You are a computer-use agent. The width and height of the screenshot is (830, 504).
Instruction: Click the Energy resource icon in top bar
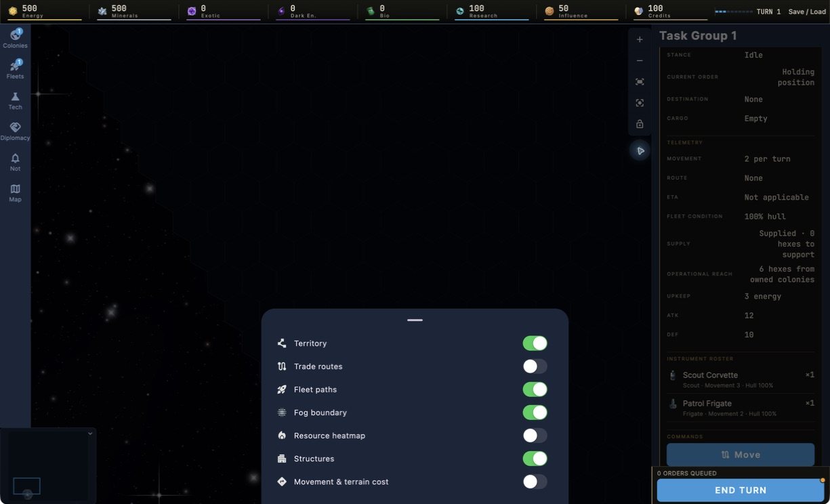pyautogui.click(x=12, y=11)
